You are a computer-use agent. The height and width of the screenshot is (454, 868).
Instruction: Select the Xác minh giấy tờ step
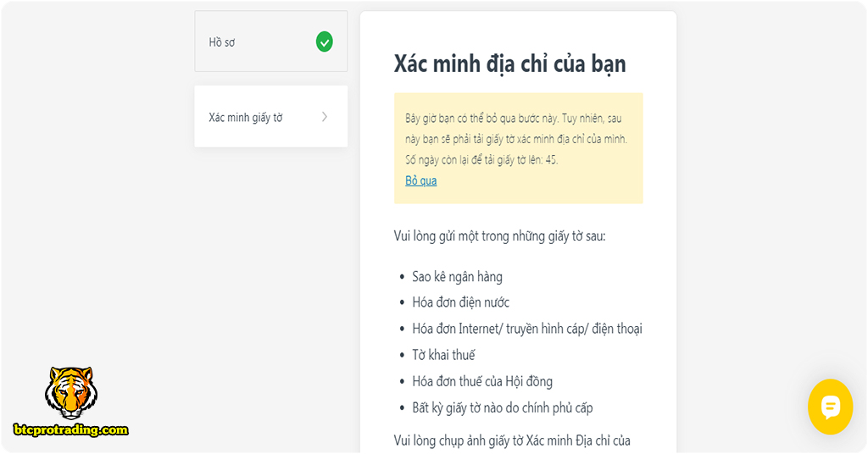coord(270,116)
